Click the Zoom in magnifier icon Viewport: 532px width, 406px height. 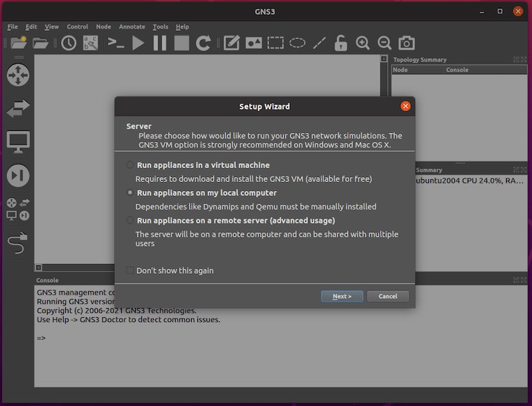click(x=363, y=43)
